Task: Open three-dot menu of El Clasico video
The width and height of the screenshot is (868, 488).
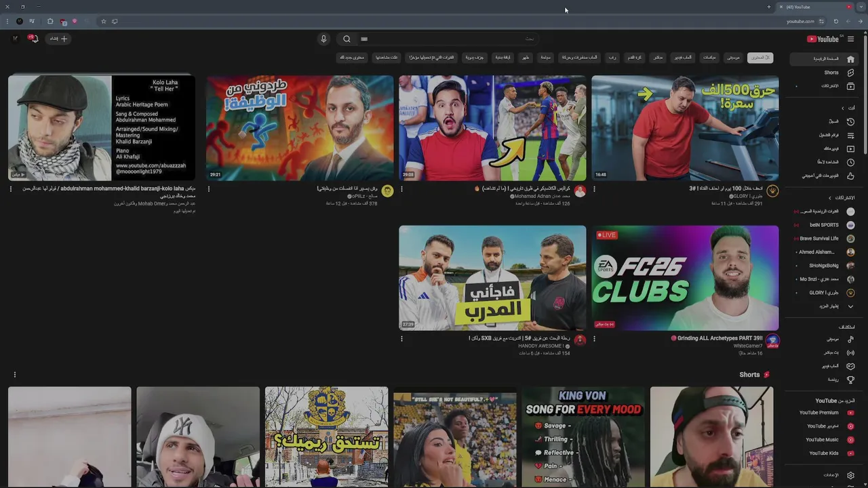Action: (401, 189)
